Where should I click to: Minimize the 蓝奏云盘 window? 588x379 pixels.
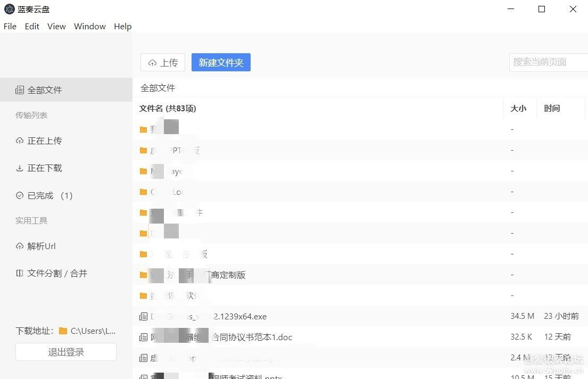[x=511, y=9]
